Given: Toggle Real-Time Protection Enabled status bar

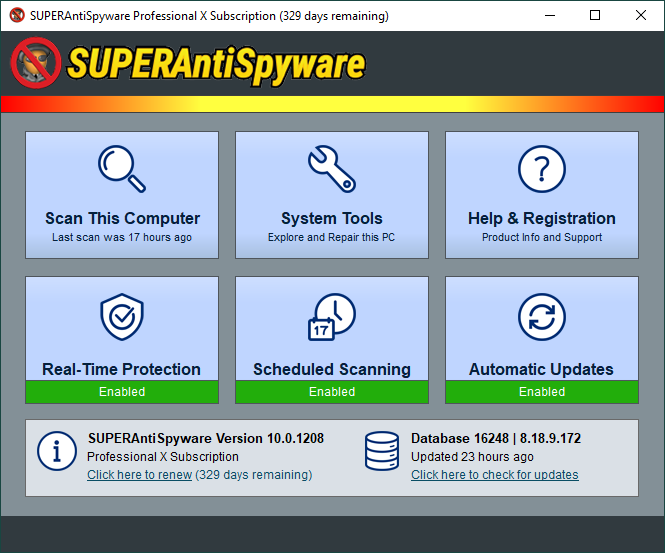Looking at the screenshot, I should (121, 392).
